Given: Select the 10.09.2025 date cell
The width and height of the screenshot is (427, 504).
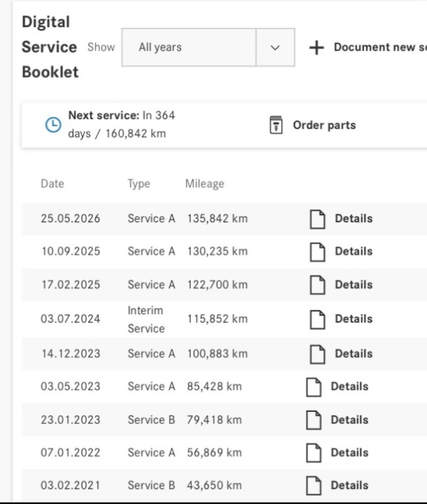Looking at the screenshot, I should 71,251.
